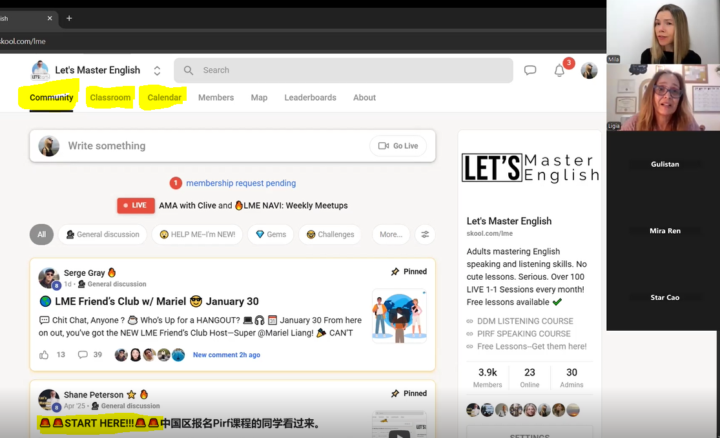Open the Leaderboards tab
Viewport: 720px width, 438px height.
pyautogui.click(x=310, y=97)
